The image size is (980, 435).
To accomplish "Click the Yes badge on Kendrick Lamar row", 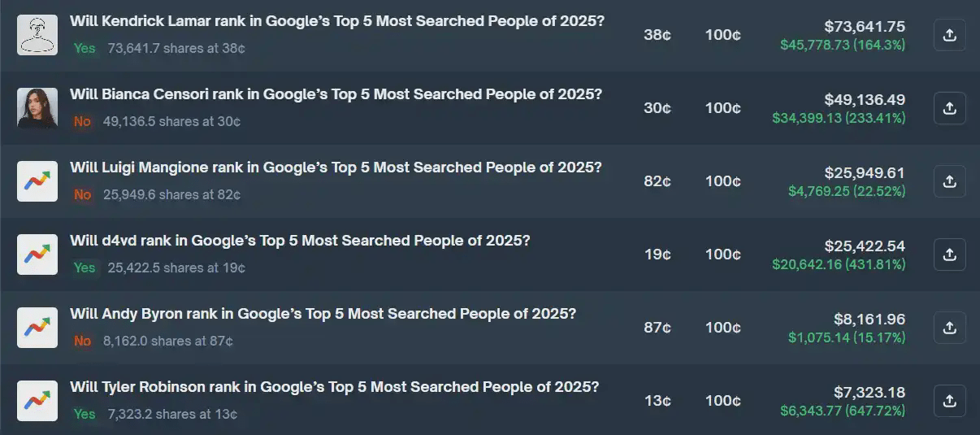I will click(x=85, y=48).
